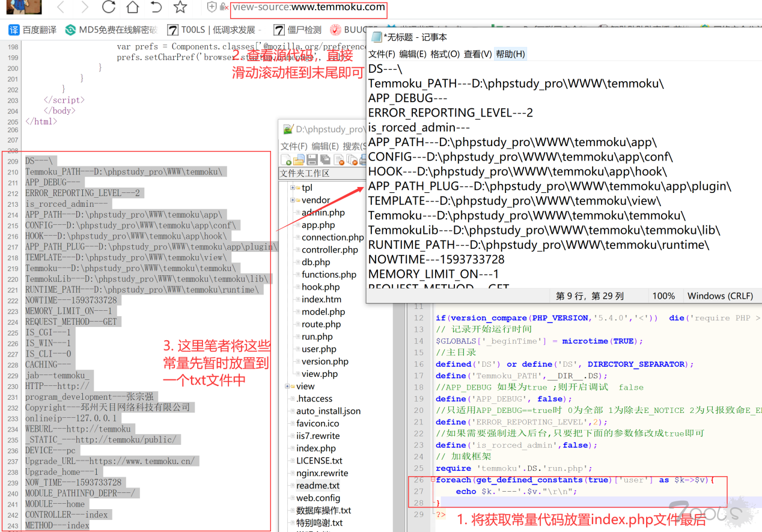
Task: Open Notepad++ 搜索(S) menu
Action: point(355,146)
